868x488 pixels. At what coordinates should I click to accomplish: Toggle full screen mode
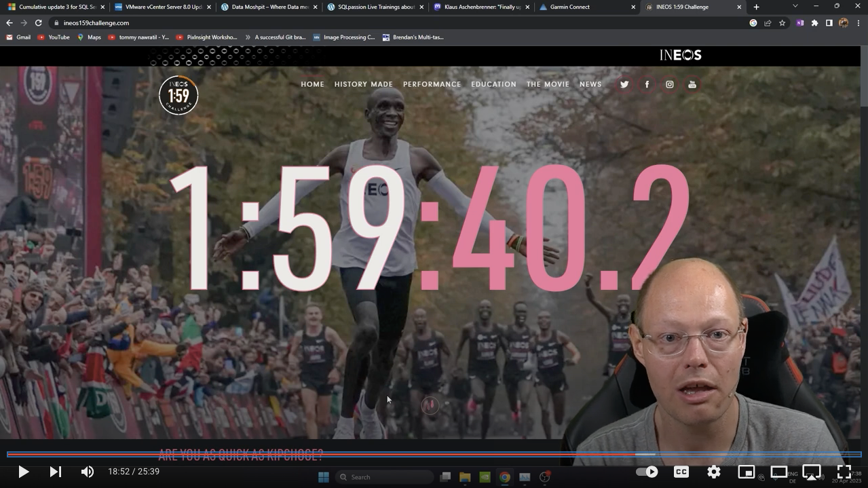click(844, 472)
